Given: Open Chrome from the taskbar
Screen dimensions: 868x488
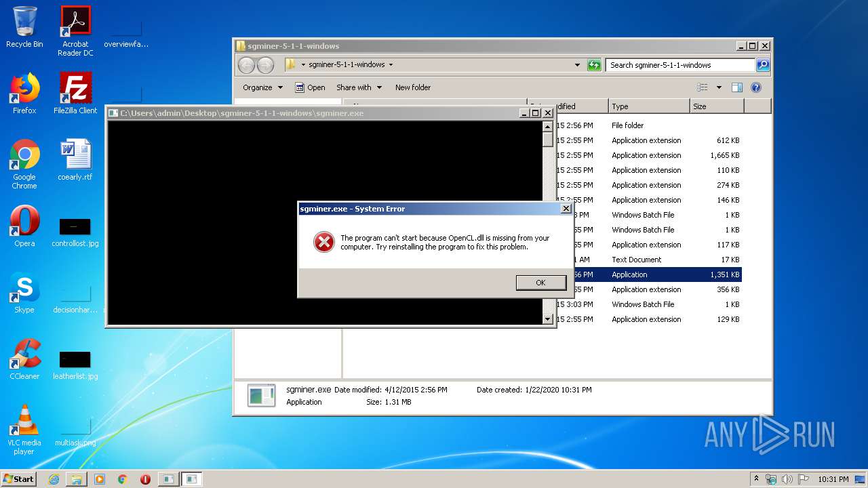Looking at the screenshot, I should tap(123, 479).
